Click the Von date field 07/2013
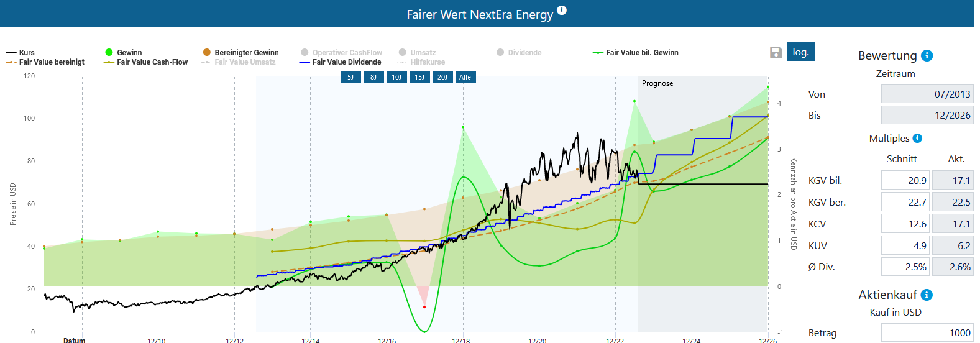This screenshot has height=343, width=980. point(927,94)
